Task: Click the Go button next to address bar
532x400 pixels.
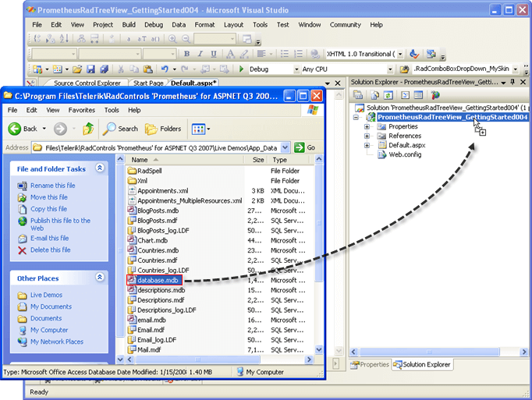Action: tap(306, 147)
